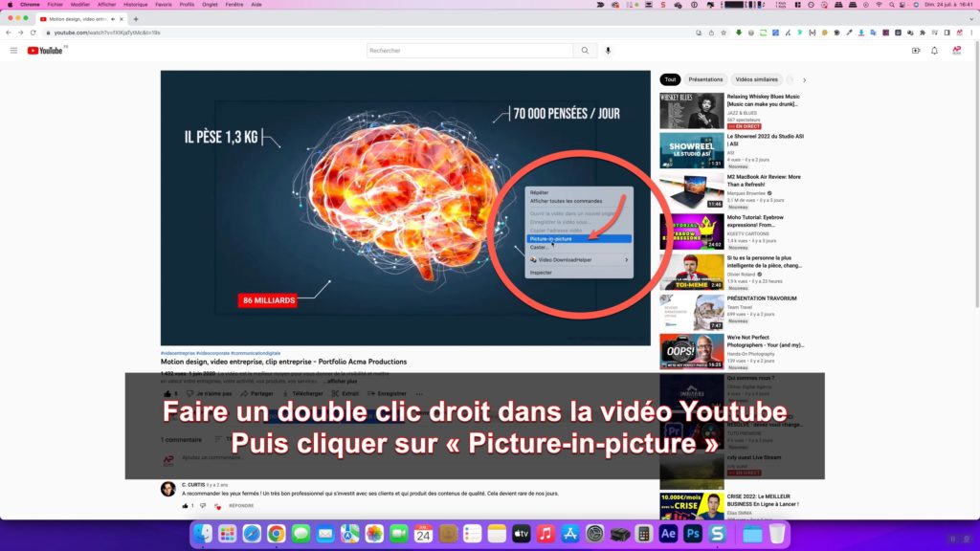Open Google Chrome from the dock
980x551 pixels.
[x=277, y=534]
